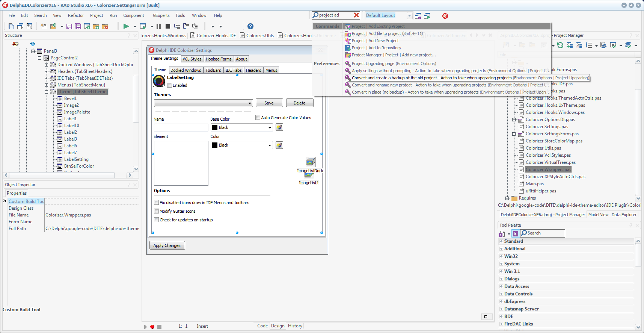The height and width of the screenshot is (333, 644).
Task: Click the green Run arrow icon
Action: [126, 26]
